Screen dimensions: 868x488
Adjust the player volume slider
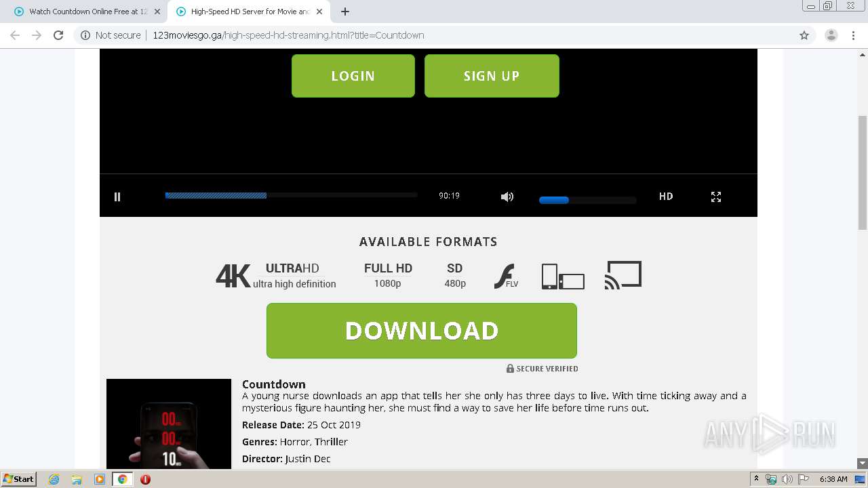coord(587,200)
